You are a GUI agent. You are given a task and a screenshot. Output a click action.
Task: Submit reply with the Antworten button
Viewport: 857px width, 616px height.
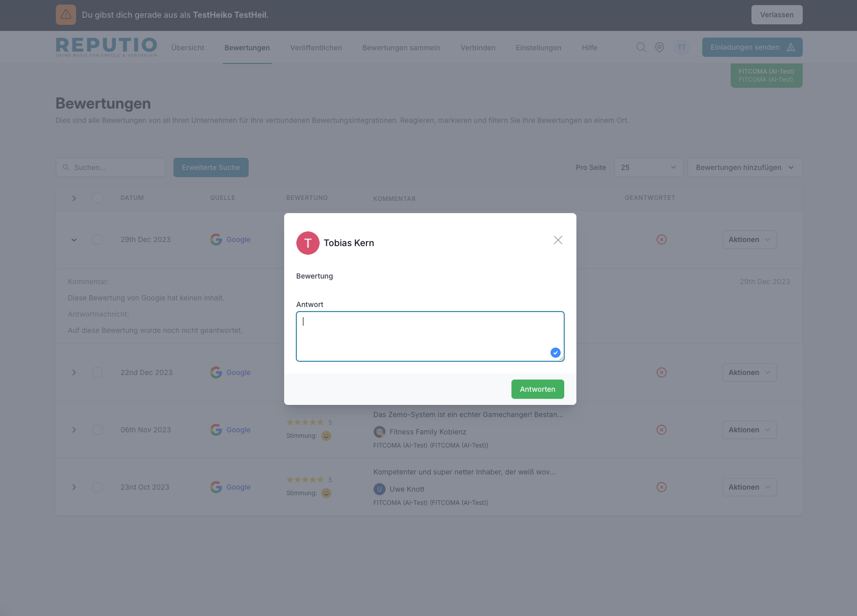coord(537,389)
